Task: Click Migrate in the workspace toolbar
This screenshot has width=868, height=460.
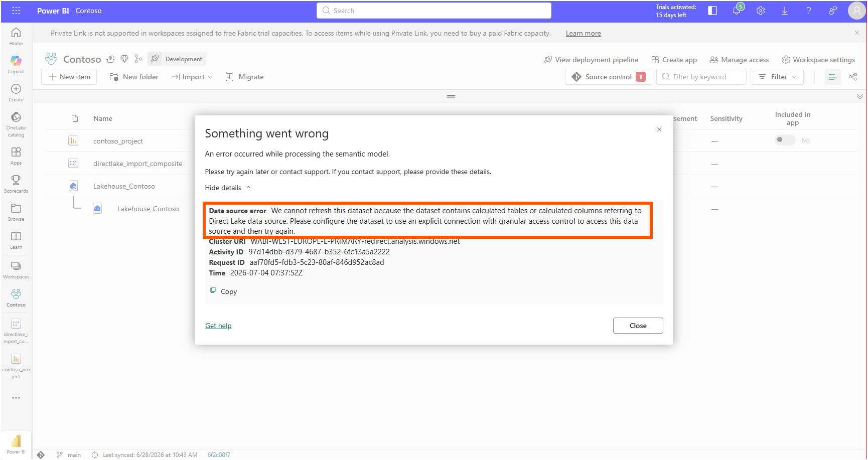Action: click(244, 77)
